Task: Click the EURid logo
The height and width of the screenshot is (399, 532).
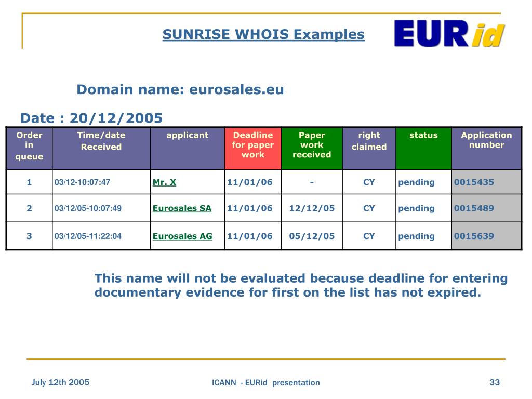Action: pos(449,34)
